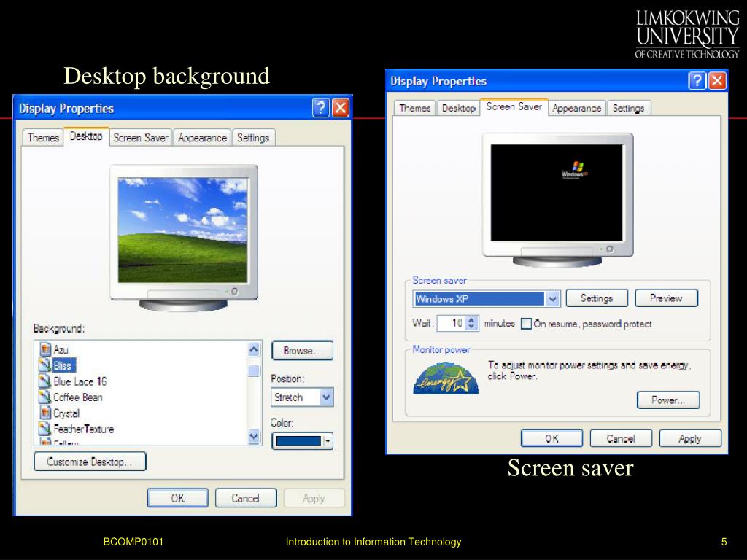The width and height of the screenshot is (747, 560).
Task: Open Themes tab in left window
Action: tap(43, 138)
